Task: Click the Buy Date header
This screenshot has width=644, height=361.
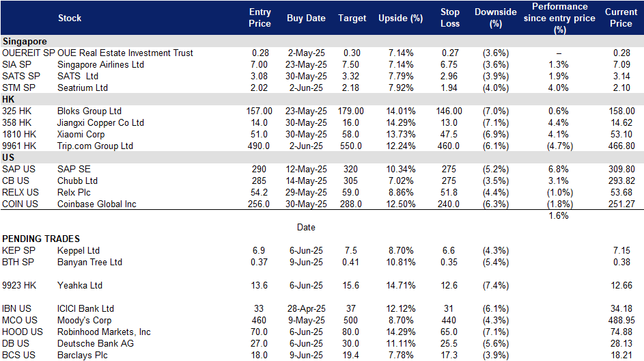Action: click(x=306, y=18)
